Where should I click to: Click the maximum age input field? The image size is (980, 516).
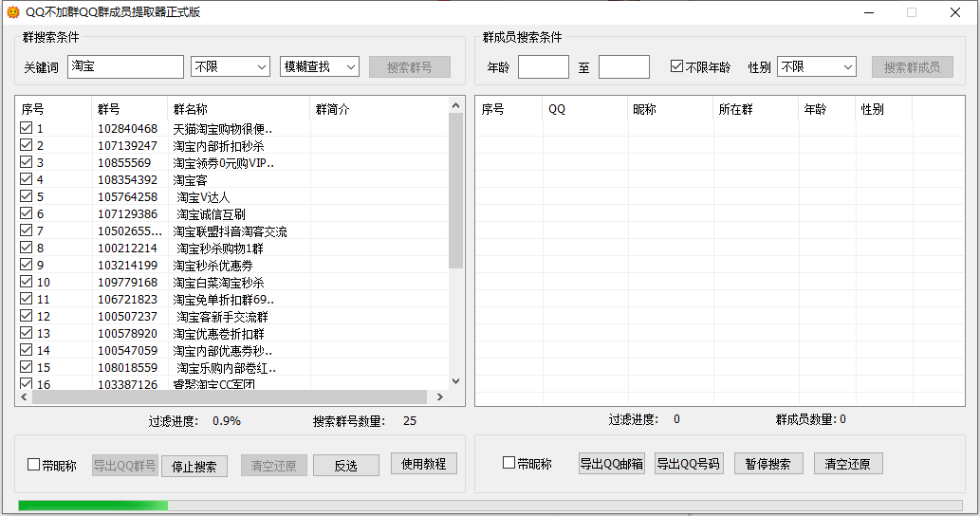pos(623,66)
